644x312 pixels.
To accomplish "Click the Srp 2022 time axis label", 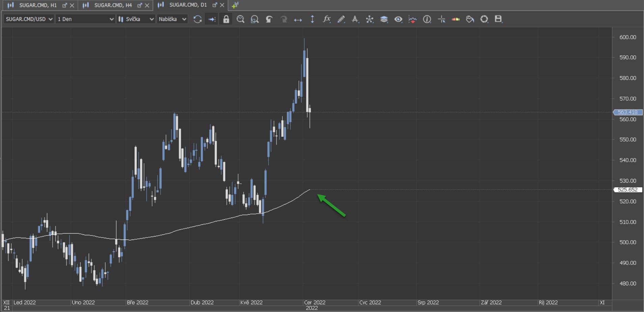I will 428,303.
